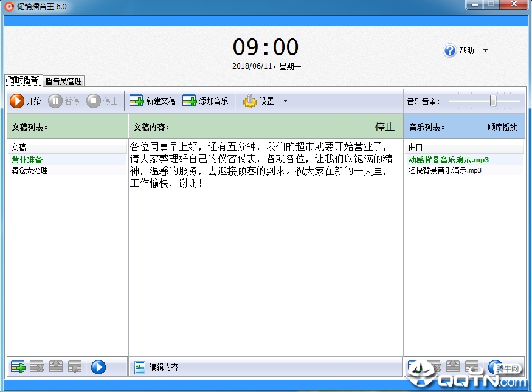Preview play icon below script list
Viewport: 532px width, 392px height.
[98, 367]
